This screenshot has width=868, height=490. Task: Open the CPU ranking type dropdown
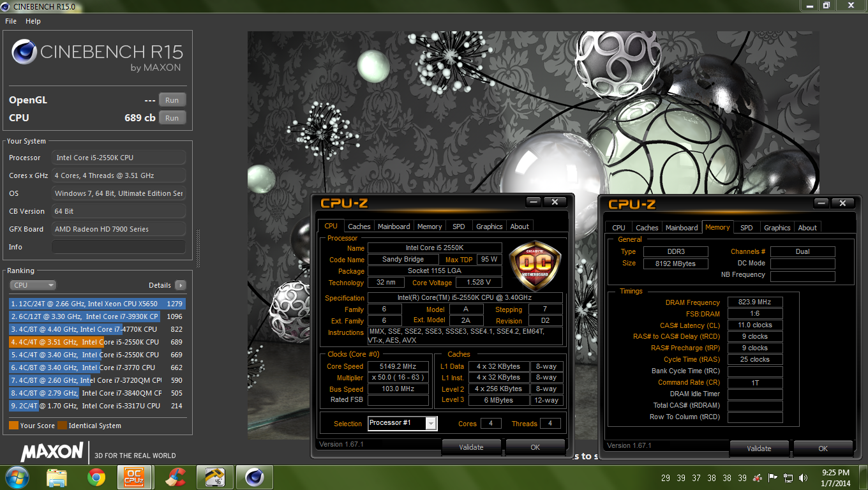(x=33, y=285)
